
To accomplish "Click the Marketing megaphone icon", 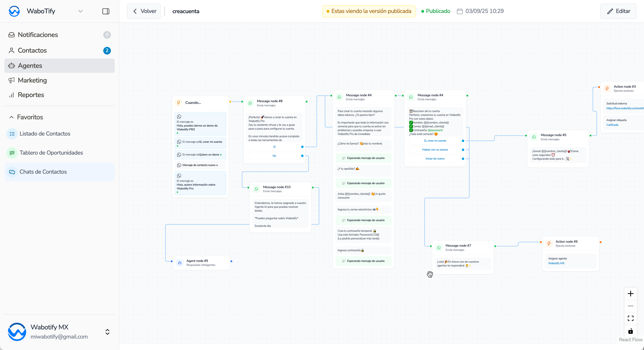I will coord(11,80).
